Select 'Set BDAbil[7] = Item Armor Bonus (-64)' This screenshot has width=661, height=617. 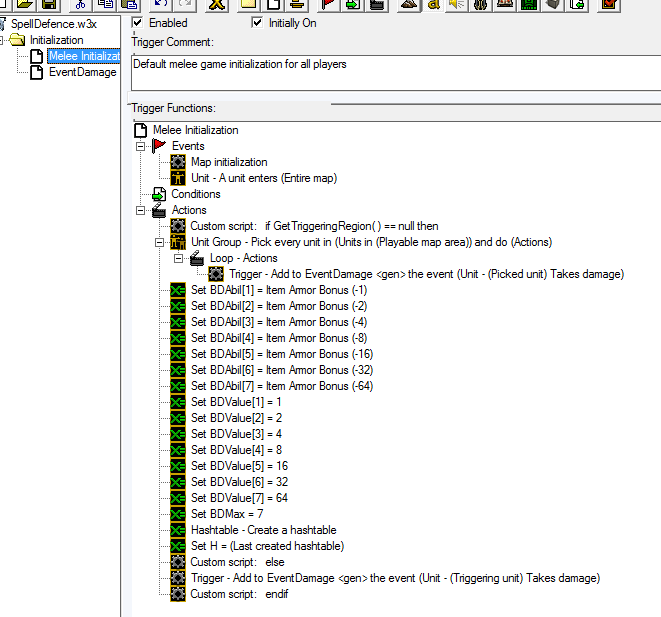tap(282, 386)
